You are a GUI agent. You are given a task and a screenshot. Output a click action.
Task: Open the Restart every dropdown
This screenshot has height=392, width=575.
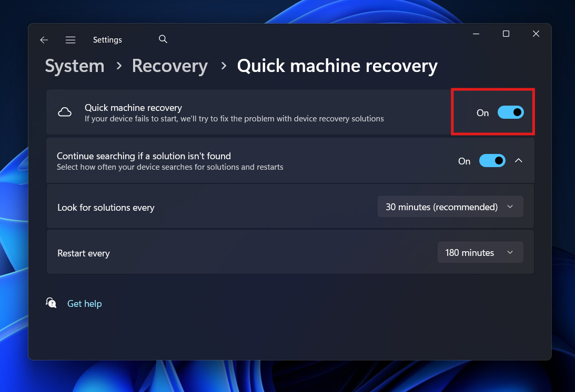(480, 252)
